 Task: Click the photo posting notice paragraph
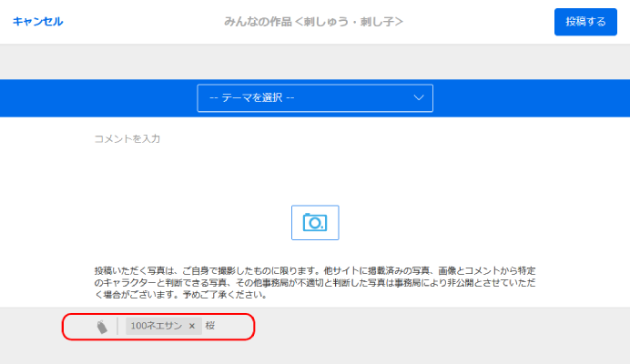point(315,282)
